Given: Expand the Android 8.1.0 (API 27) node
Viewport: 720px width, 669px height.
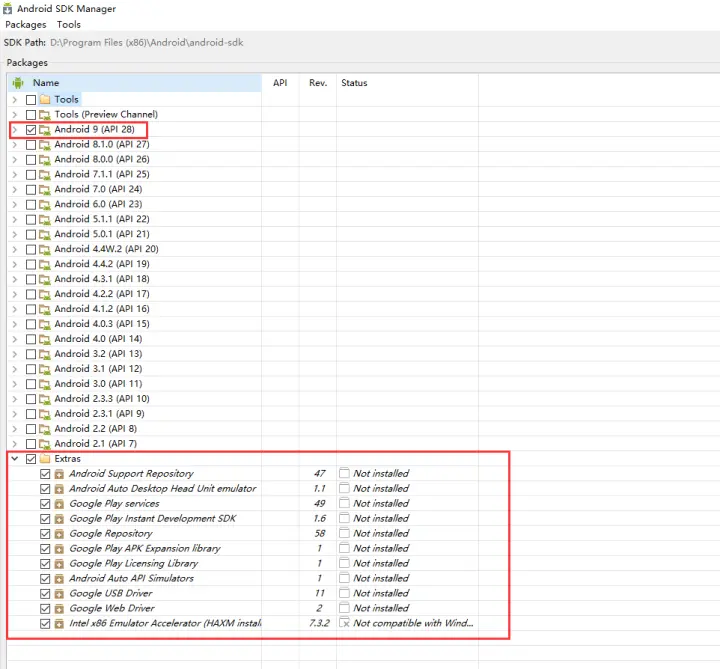Looking at the screenshot, I should 15,144.
